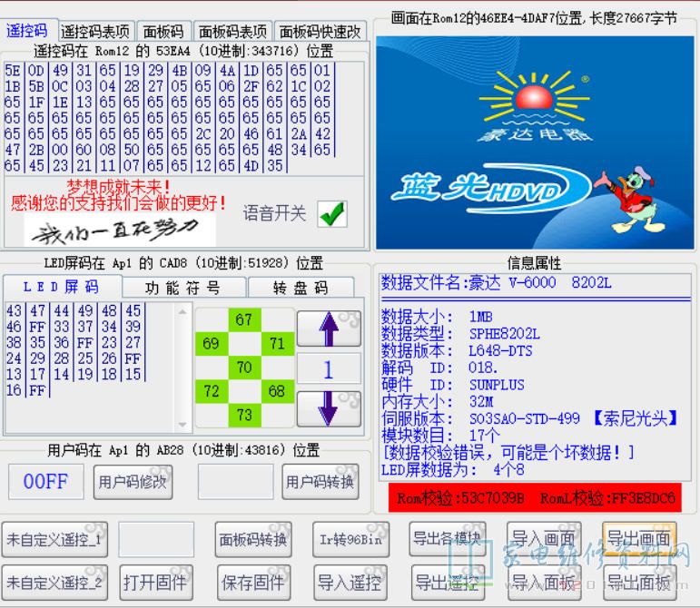700x608 pixels.
Task: Click green cell 70
Action: pyautogui.click(x=244, y=368)
